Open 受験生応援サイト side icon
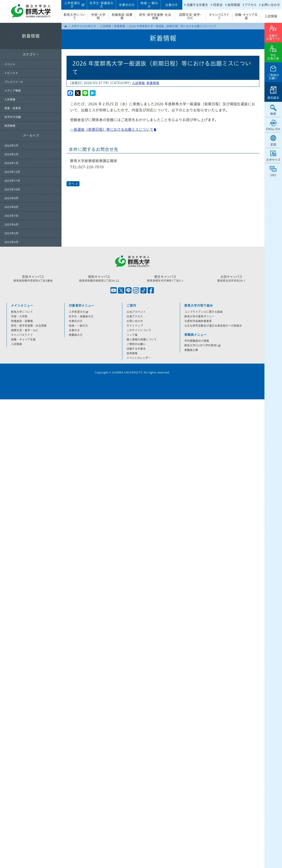282x868 pixels. (273, 33)
